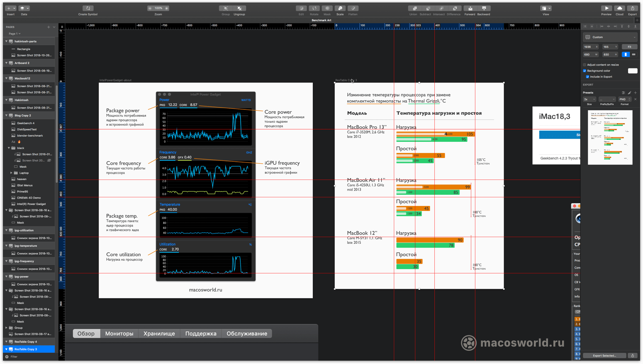This screenshot has height=364, width=643.
Task: Click the artboard X position field
Action: pyautogui.click(x=591, y=47)
